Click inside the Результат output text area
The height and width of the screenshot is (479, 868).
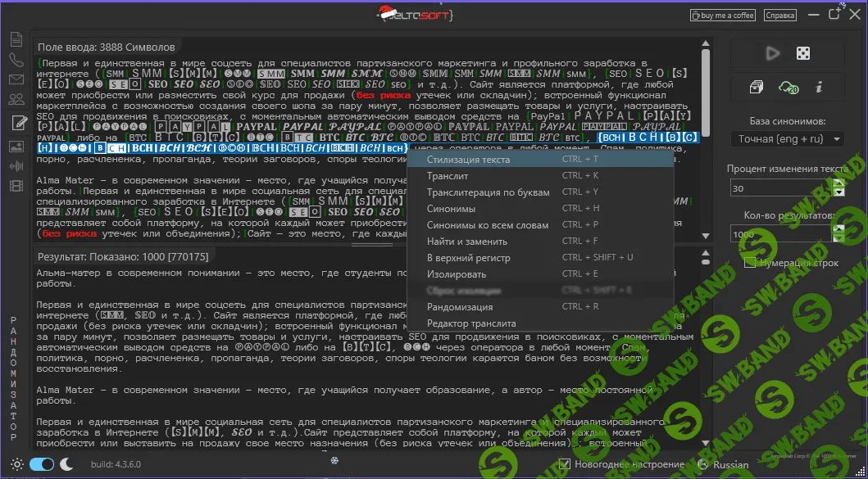coord(366,357)
